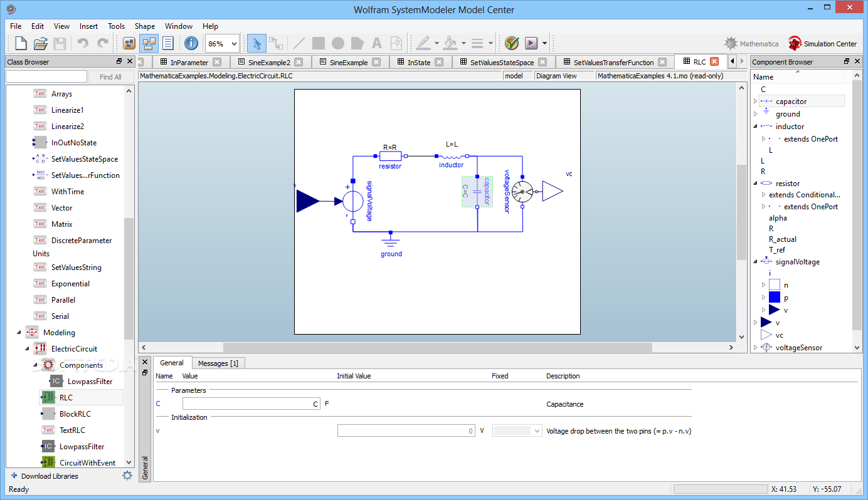Click the capacitor in the diagram
Viewport: 868px width, 500px height.
point(477,191)
